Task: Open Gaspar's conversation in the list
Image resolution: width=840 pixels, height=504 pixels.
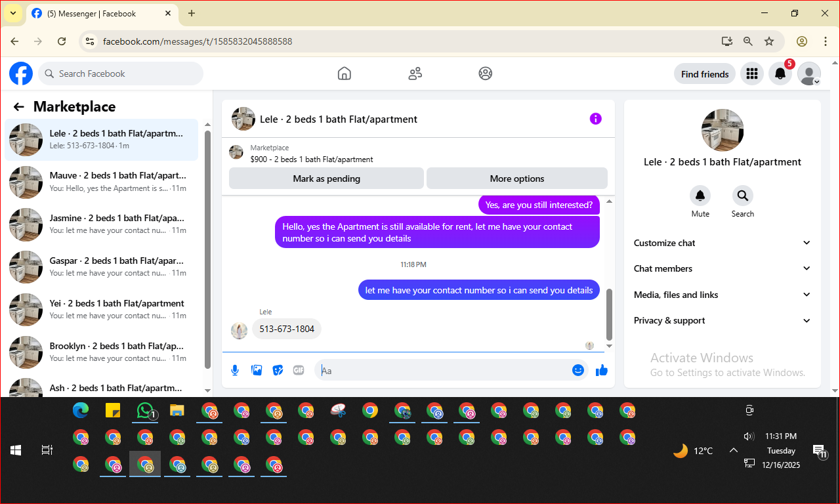Action: [102, 267]
